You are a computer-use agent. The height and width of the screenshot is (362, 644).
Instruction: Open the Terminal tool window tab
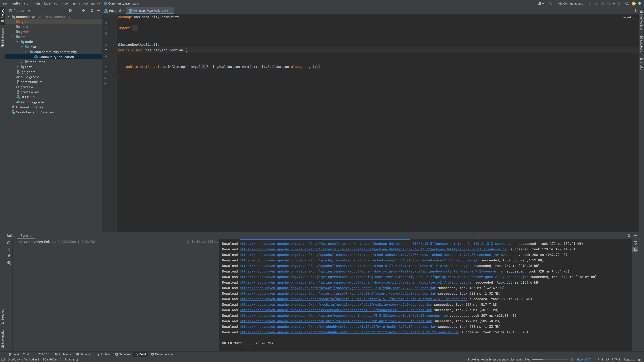pyautogui.click(x=84, y=354)
